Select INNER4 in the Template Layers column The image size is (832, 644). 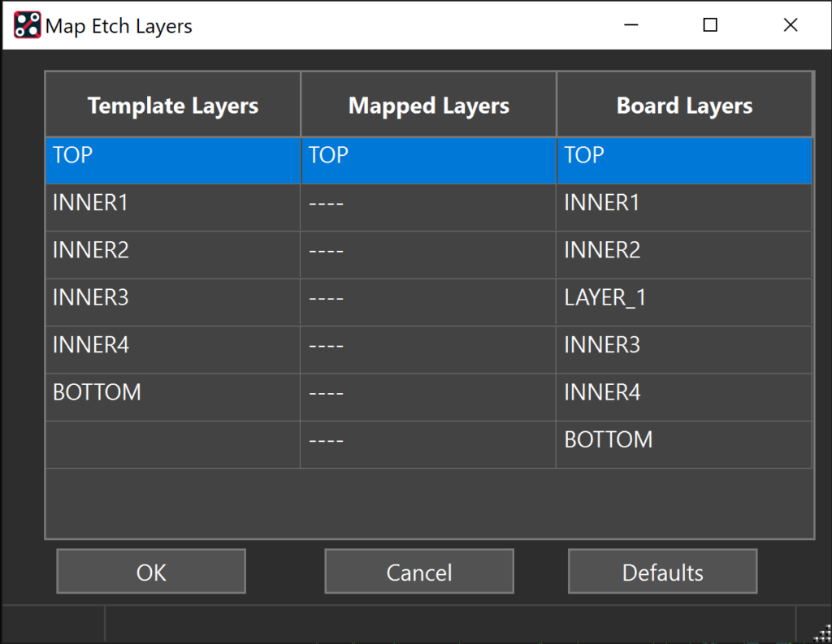(173, 349)
